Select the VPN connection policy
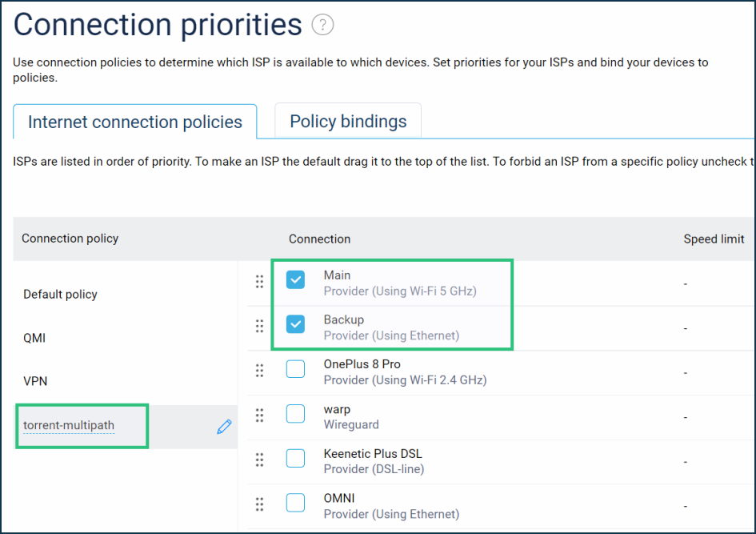 [35, 381]
